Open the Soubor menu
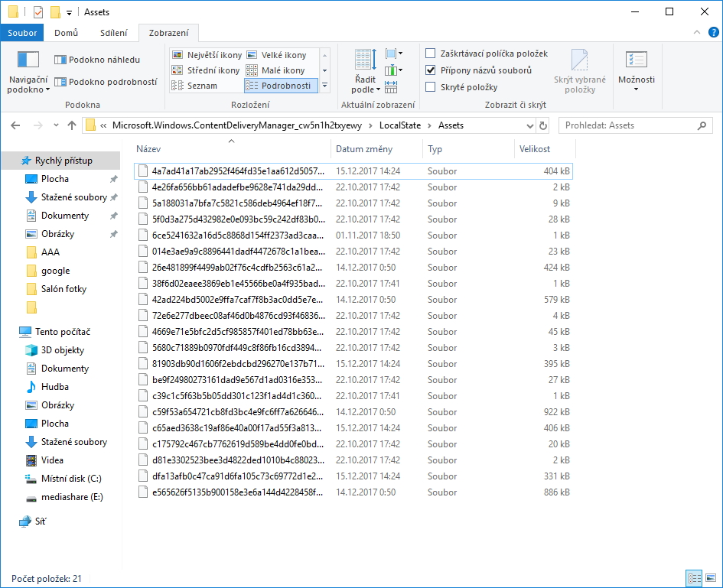 click(x=22, y=33)
